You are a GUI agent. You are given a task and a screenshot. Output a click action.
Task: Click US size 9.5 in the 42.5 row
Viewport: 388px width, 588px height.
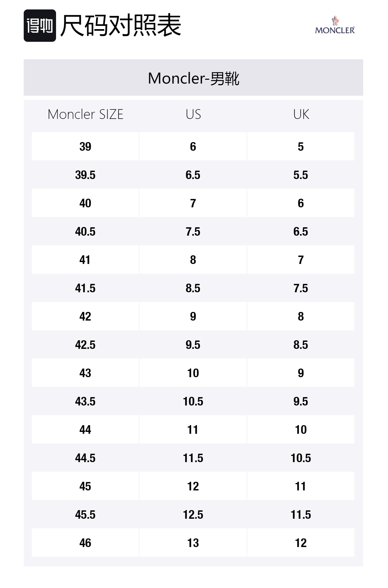[193, 345]
